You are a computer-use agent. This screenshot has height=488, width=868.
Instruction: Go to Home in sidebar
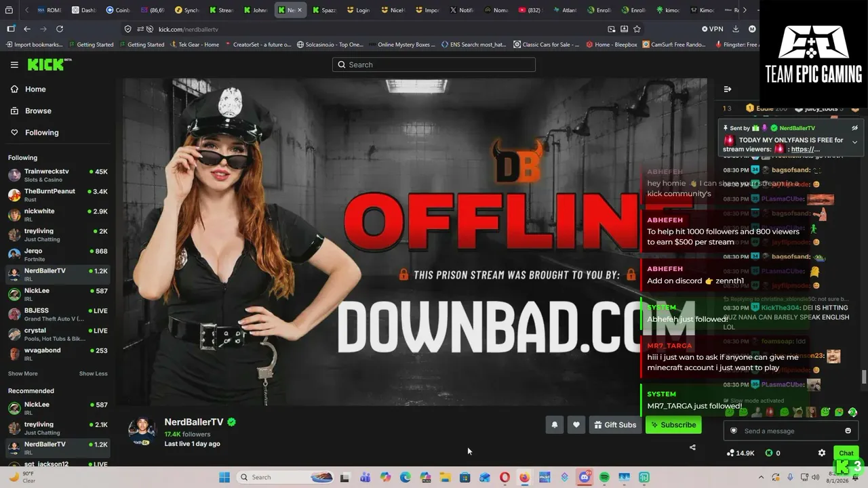pyautogui.click(x=35, y=89)
